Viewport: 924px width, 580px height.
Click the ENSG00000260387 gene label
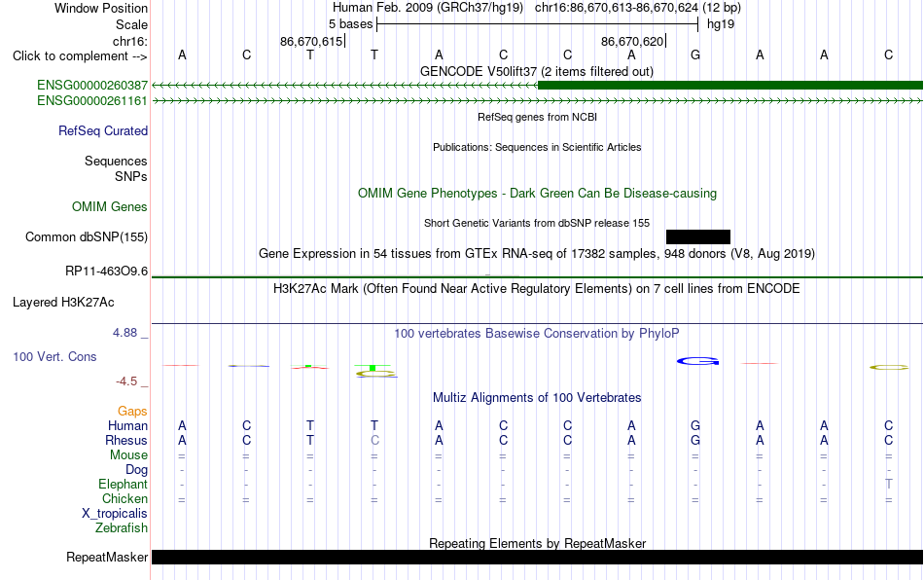(92, 85)
